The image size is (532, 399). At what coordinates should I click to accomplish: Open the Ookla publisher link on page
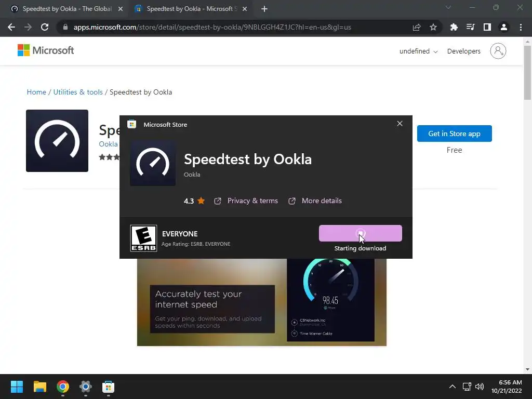(x=108, y=144)
